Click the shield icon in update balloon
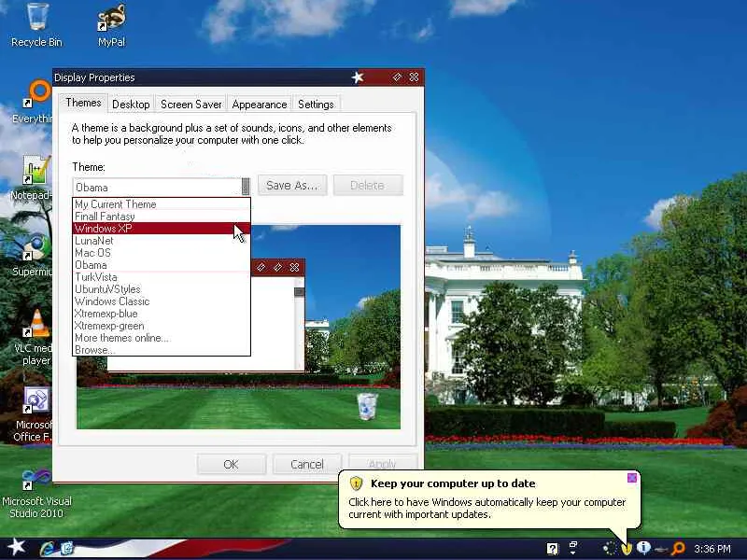747x560 pixels. (357, 483)
